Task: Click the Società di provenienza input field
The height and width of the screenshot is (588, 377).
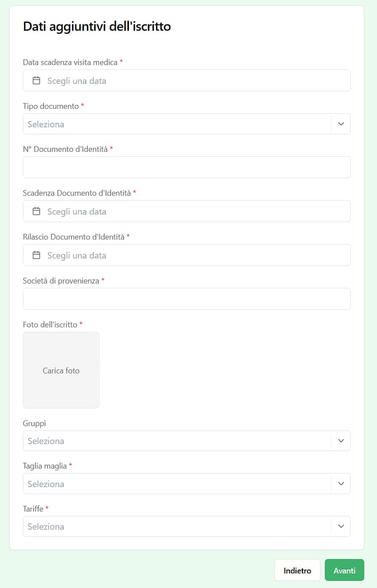Action: click(187, 299)
